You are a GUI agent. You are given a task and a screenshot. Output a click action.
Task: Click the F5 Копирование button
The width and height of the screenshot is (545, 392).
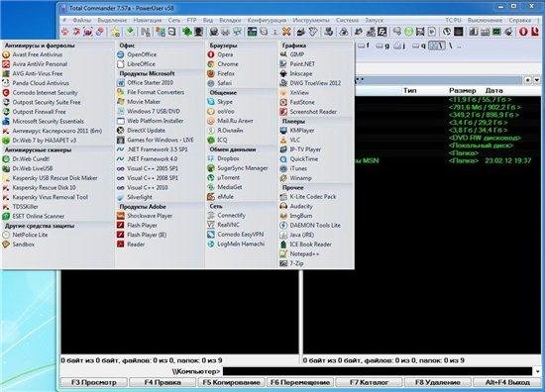[x=232, y=382]
